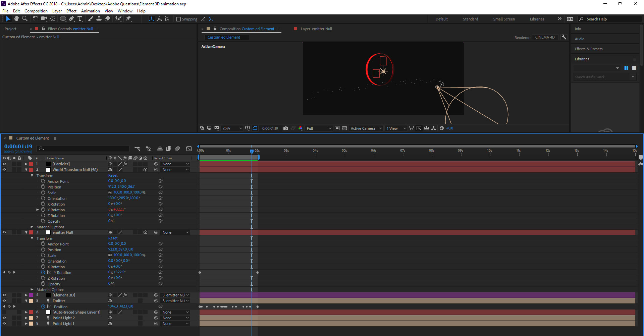Open the Active Camera view dropdown
This screenshot has width=644, height=336.
(x=366, y=128)
